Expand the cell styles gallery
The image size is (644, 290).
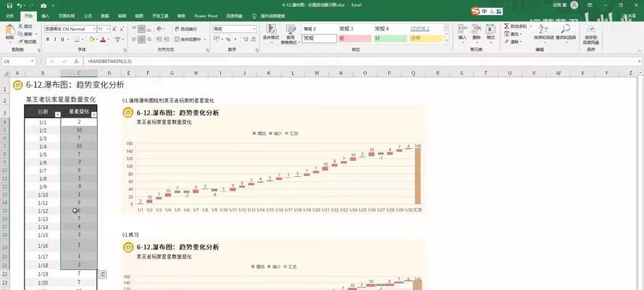[448, 41]
